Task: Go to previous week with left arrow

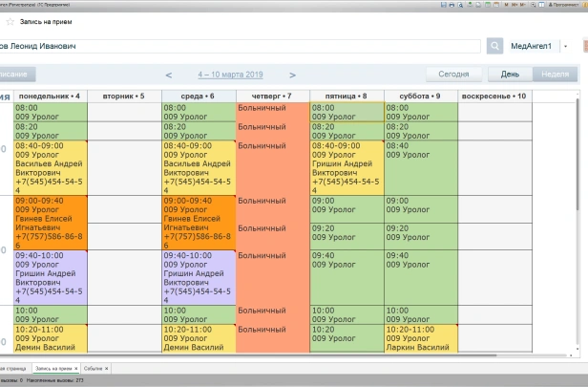Action: [169, 75]
